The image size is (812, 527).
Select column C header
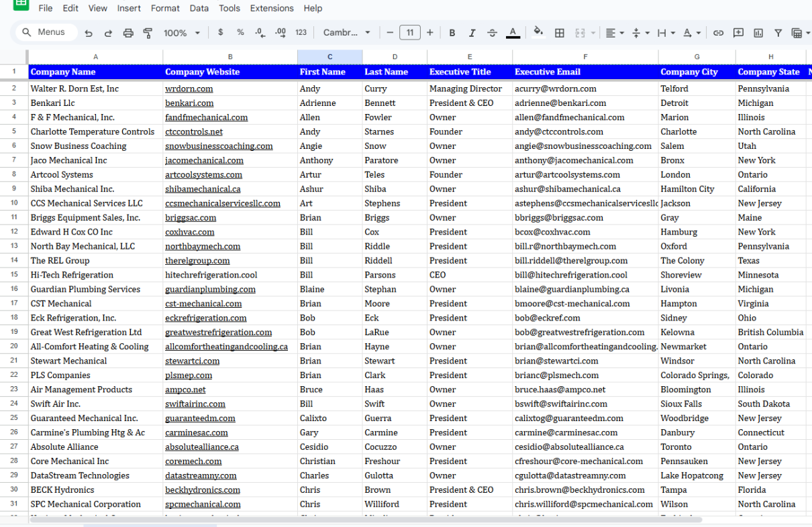click(x=329, y=57)
